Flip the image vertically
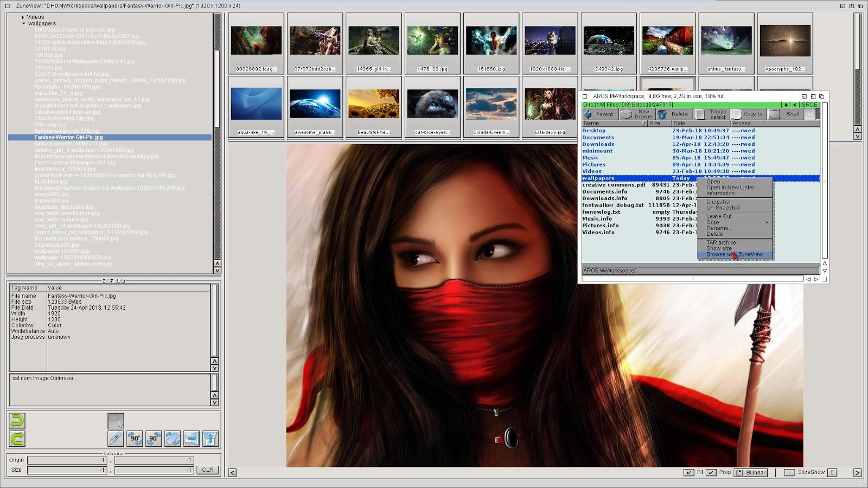This screenshot has width=868, height=488. (210, 439)
